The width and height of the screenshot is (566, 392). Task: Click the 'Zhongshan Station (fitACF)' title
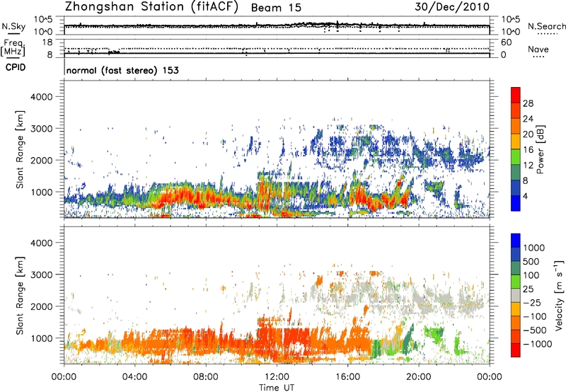151,7
